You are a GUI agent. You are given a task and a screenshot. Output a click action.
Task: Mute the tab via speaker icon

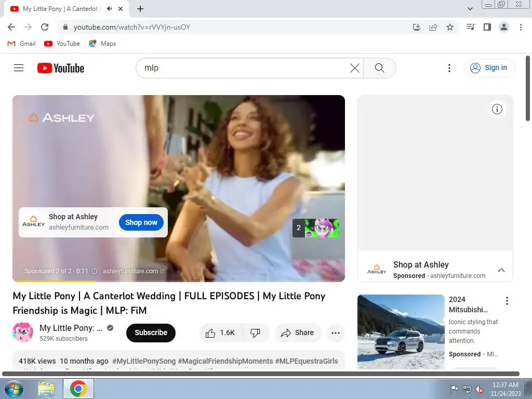click(109, 9)
